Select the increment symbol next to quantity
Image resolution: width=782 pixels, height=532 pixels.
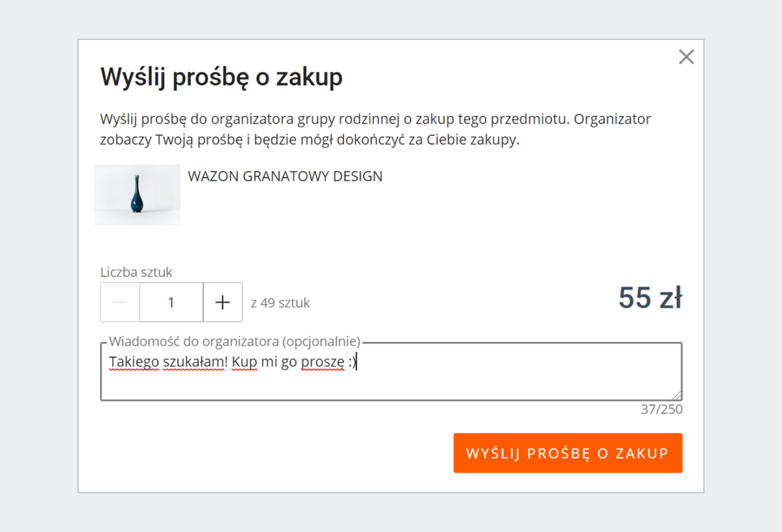pyautogui.click(x=222, y=302)
